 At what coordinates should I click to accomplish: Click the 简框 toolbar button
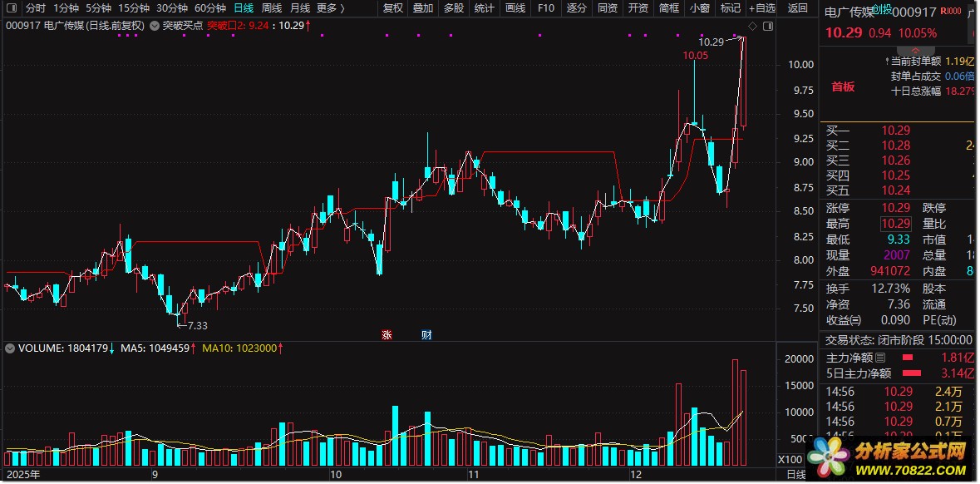pyautogui.click(x=668, y=8)
